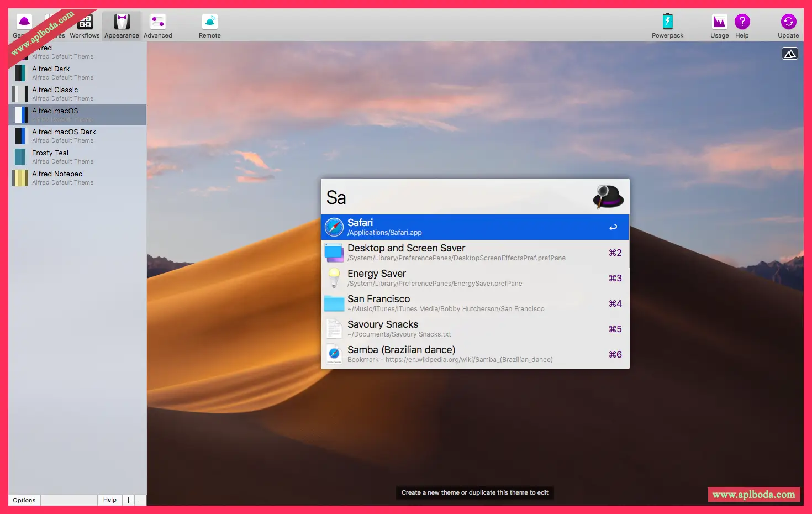The width and height of the screenshot is (812, 514).
Task: Click the Safari result in preview
Action: click(475, 227)
